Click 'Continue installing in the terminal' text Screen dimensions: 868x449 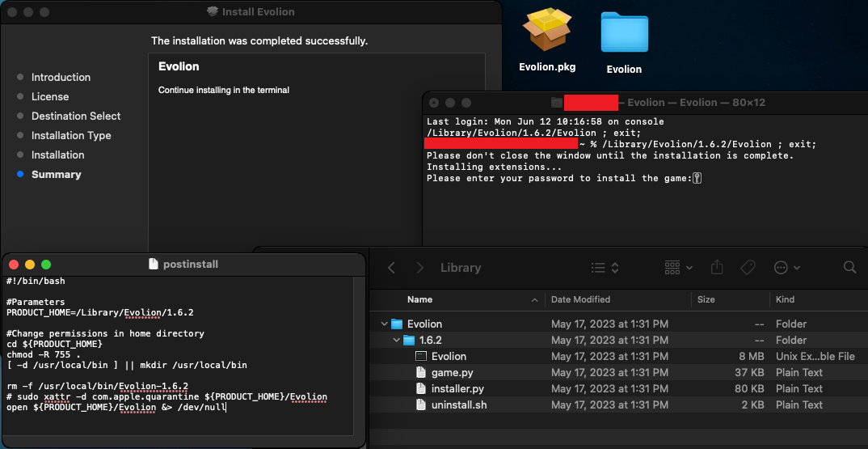point(224,90)
